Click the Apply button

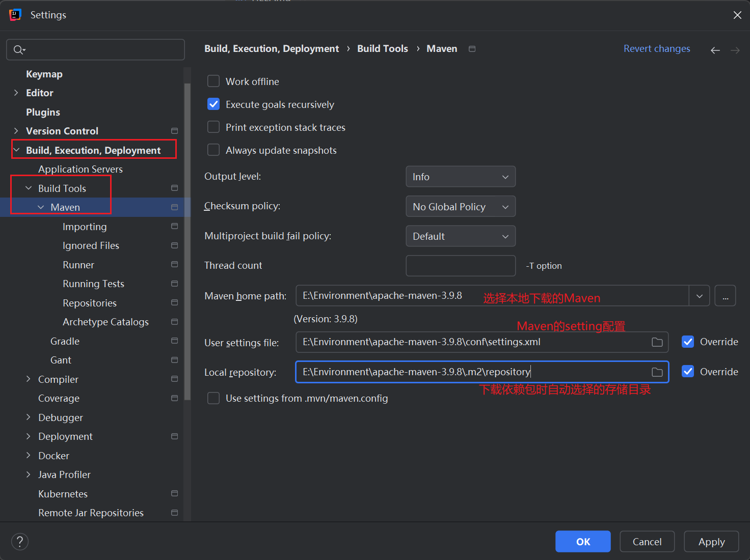[711, 542]
